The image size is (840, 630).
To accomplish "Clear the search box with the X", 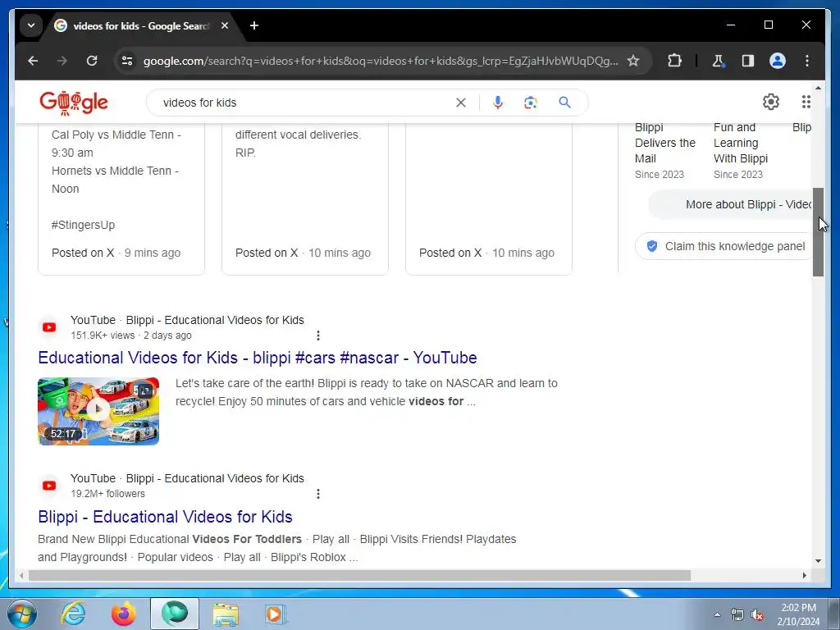I will click(461, 103).
